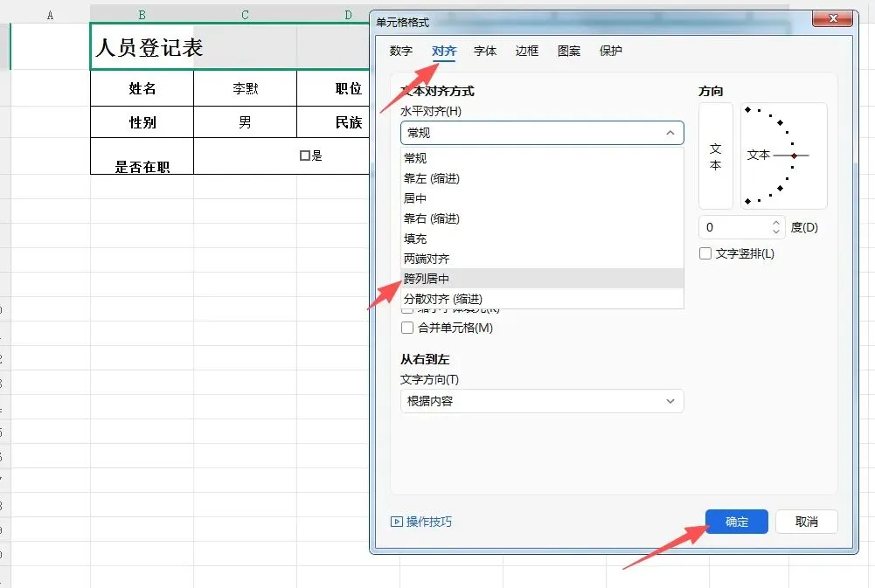Click the degrees input field
Image resolution: width=875 pixels, height=588 pixels.
click(x=733, y=227)
